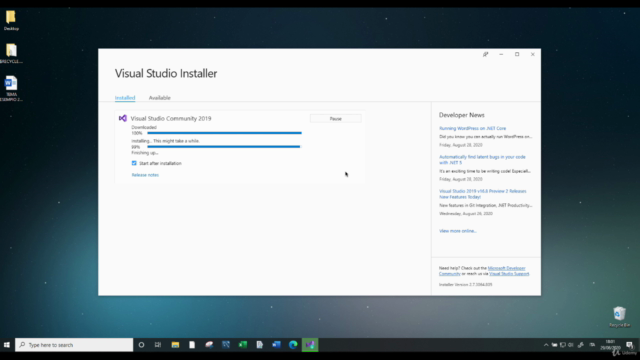Switch to the Available tab

[x=160, y=98]
